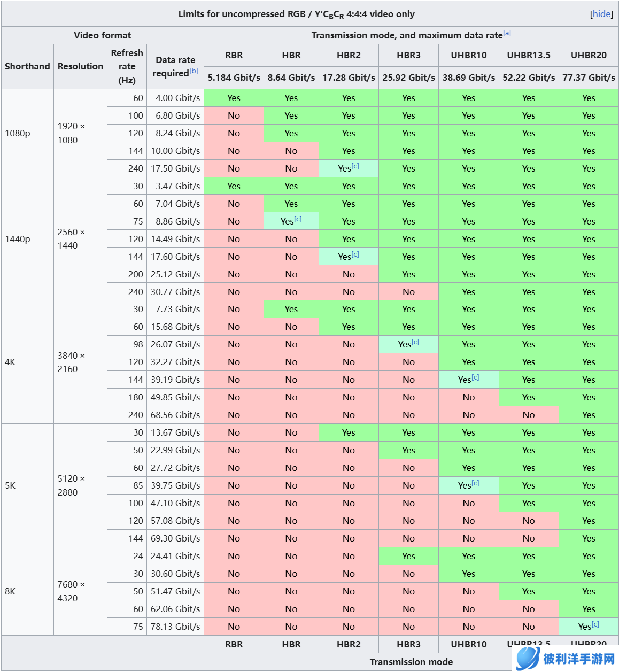
Task: Click footnote [c] in the 17.50 Gbit/s row
Action: tap(355, 166)
